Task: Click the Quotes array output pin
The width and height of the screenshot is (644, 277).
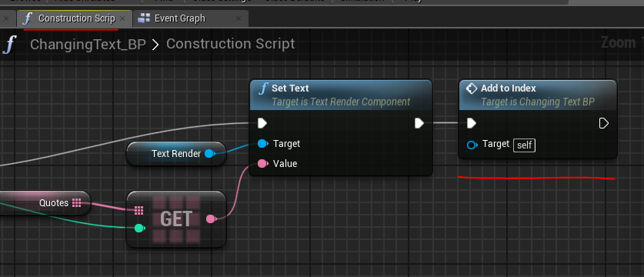Action: tap(76, 202)
